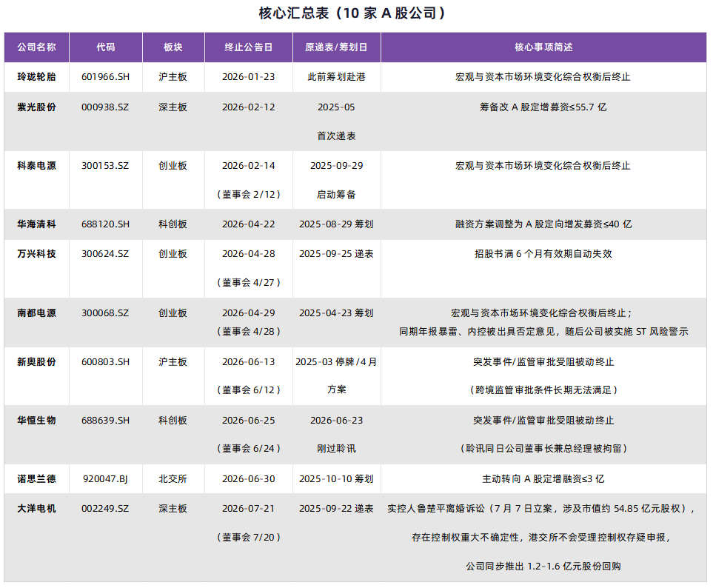Select stock code 600803.SH
This screenshot has width=713, height=588.
tap(105, 362)
